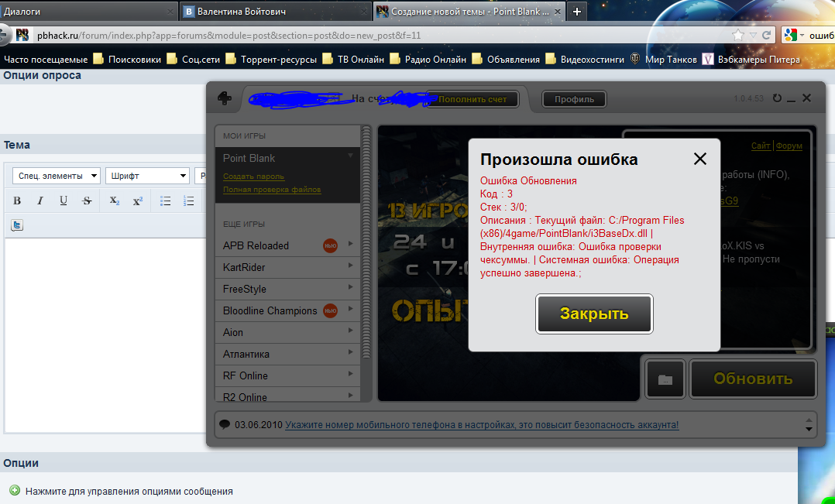Apply superscript formatting in editor

click(137, 201)
